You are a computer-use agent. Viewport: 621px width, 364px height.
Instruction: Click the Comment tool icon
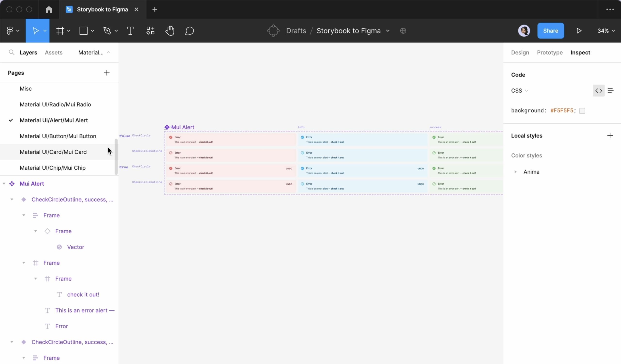(x=189, y=31)
